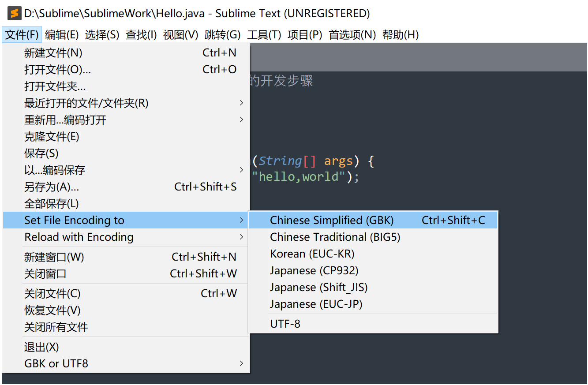Screen dimensions: 588x385
Task: Open the 跳转(G) menu
Action: click(x=222, y=34)
